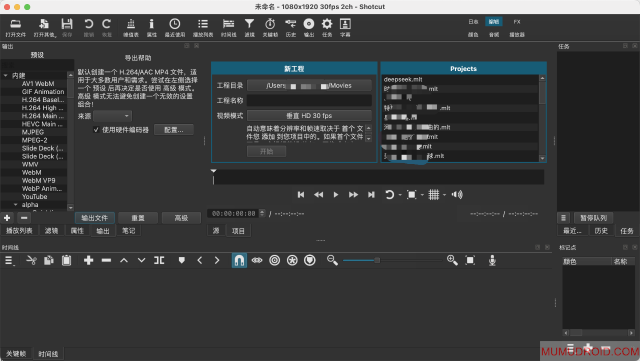Open the 峰值表 peak meter panel
Viewport: 640px width, 361px height.
point(131,27)
